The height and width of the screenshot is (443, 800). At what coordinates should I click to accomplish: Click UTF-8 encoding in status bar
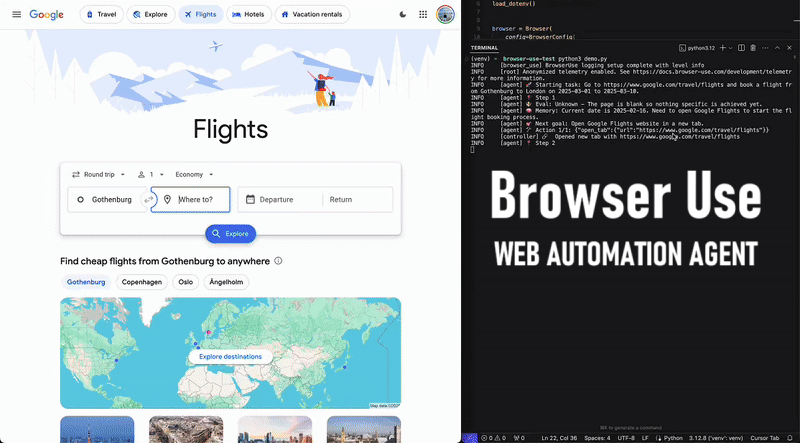point(626,438)
